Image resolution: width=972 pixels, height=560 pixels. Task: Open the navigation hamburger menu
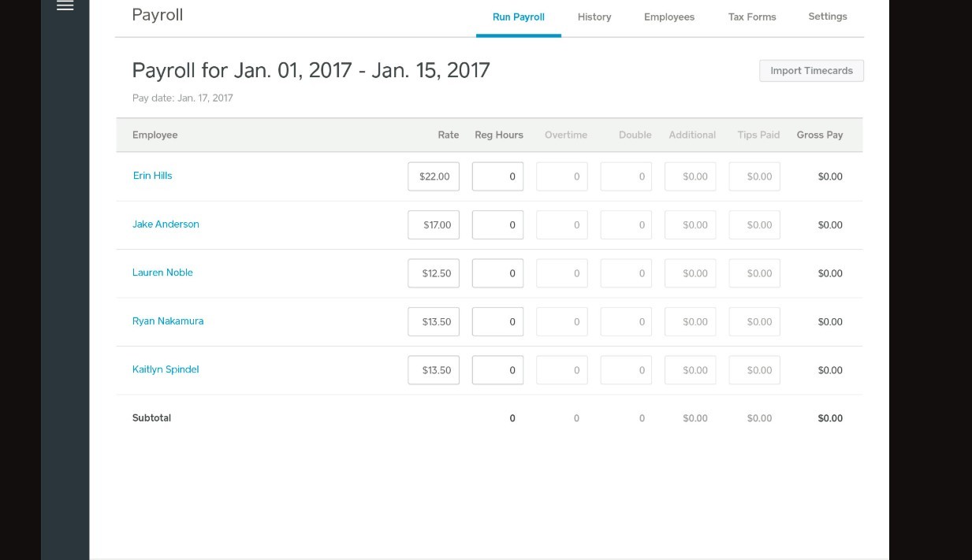[x=65, y=6]
